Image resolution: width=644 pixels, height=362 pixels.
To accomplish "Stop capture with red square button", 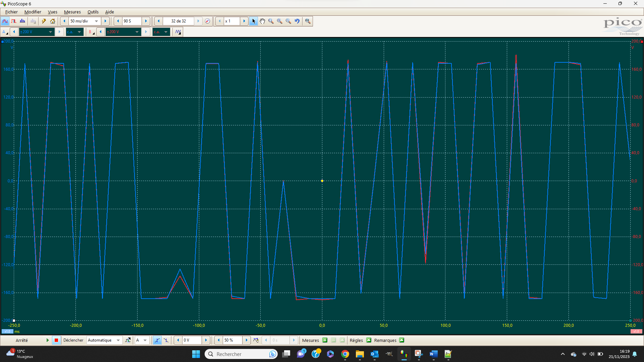I will 56,340.
